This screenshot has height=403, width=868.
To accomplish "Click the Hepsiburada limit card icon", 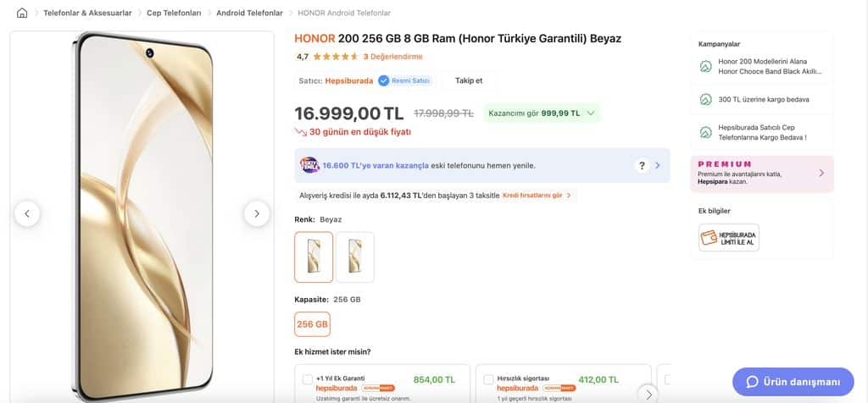I will [x=728, y=238].
